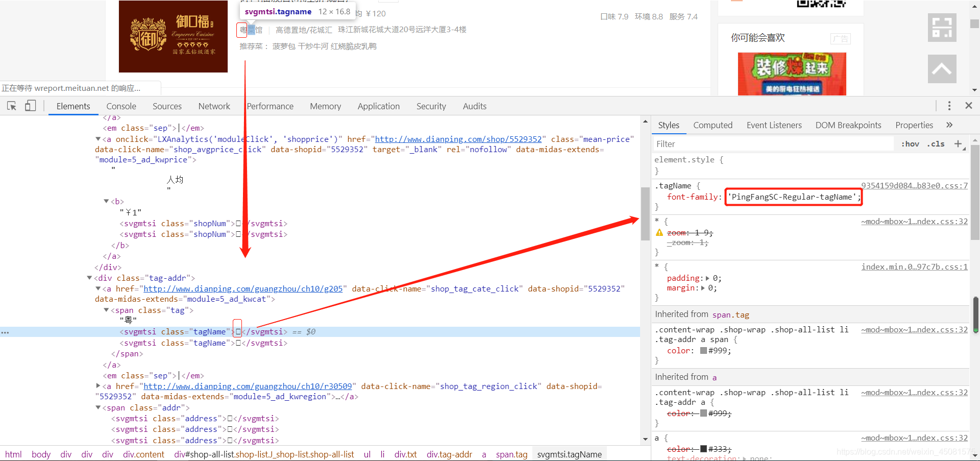Open mod~mbox css:32 link beside zoom rule
This screenshot has width=980, height=461.
click(x=915, y=222)
